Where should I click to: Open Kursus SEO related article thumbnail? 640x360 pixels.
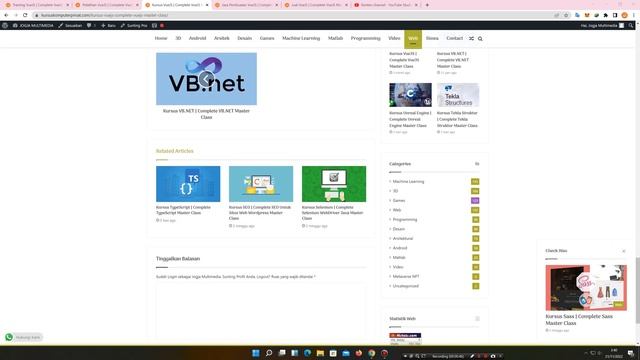(x=261, y=184)
